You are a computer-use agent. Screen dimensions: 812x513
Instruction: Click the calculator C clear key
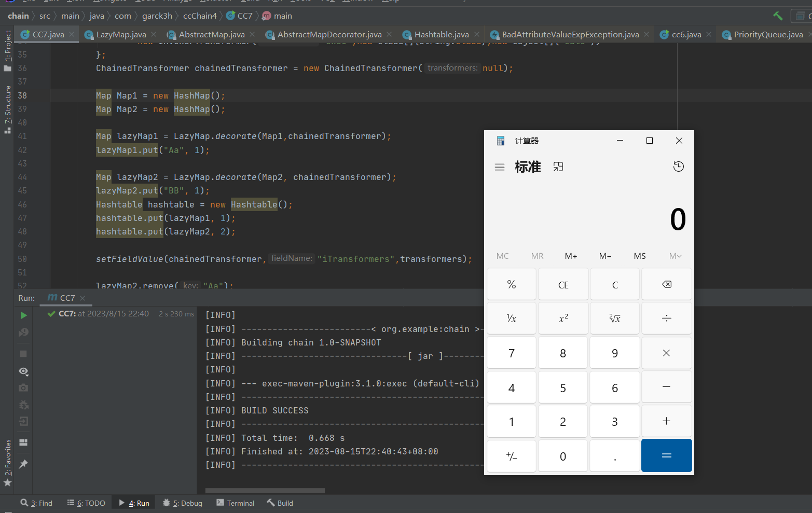(x=615, y=284)
